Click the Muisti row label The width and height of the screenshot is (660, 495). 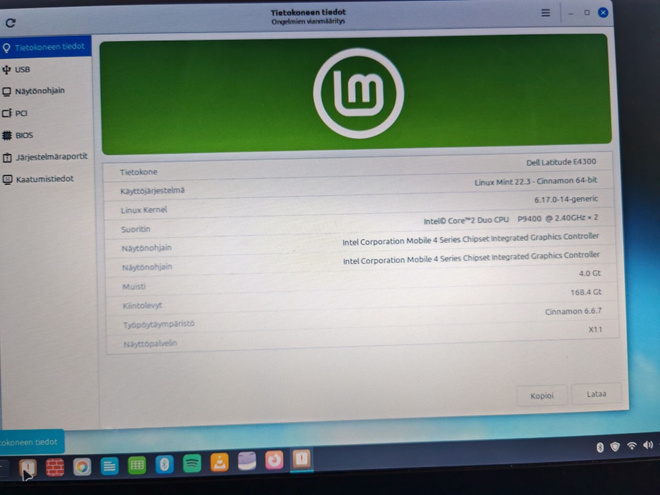click(134, 287)
